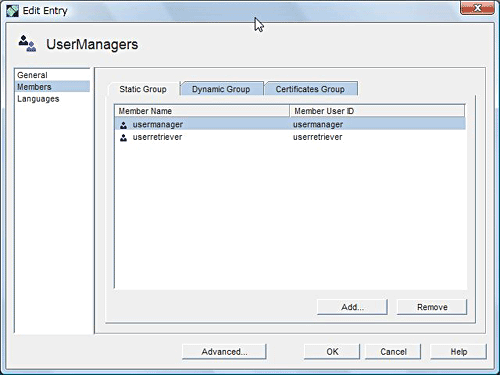Open the Certificates Group tab
The width and height of the screenshot is (500, 375).
[310, 89]
